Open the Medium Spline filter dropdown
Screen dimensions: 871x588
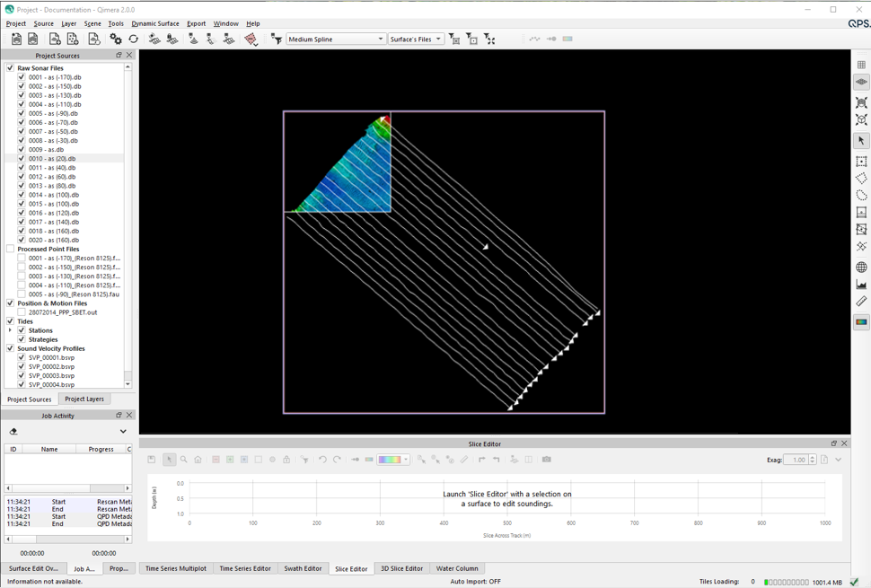pyautogui.click(x=335, y=39)
